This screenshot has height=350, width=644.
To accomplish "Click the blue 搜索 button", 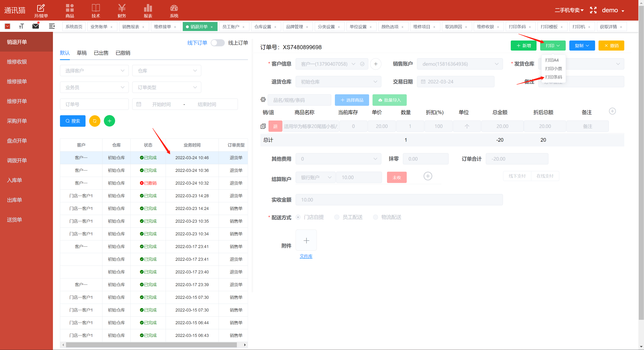I will pyautogui.click(x=72, y=121).
